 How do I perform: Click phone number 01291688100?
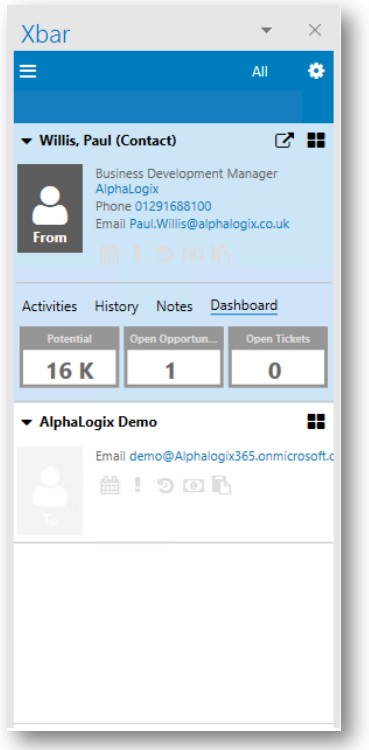173,207
